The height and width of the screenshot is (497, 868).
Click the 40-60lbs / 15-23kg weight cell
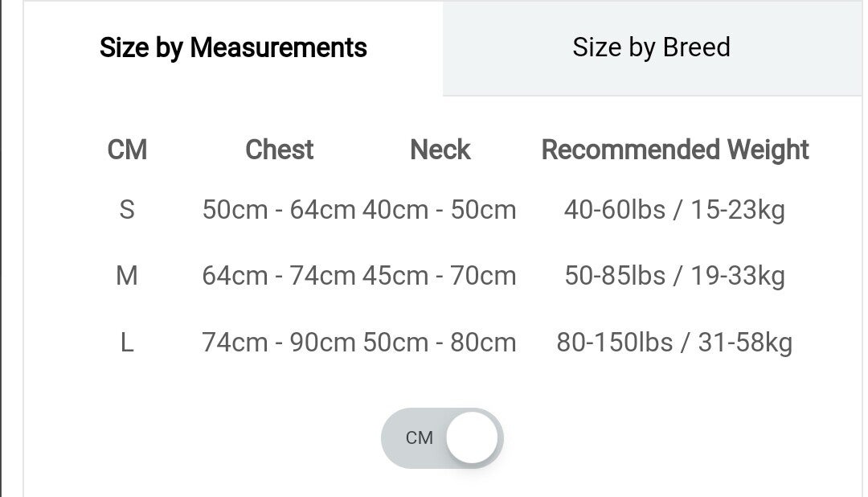(x=674, y=211)
